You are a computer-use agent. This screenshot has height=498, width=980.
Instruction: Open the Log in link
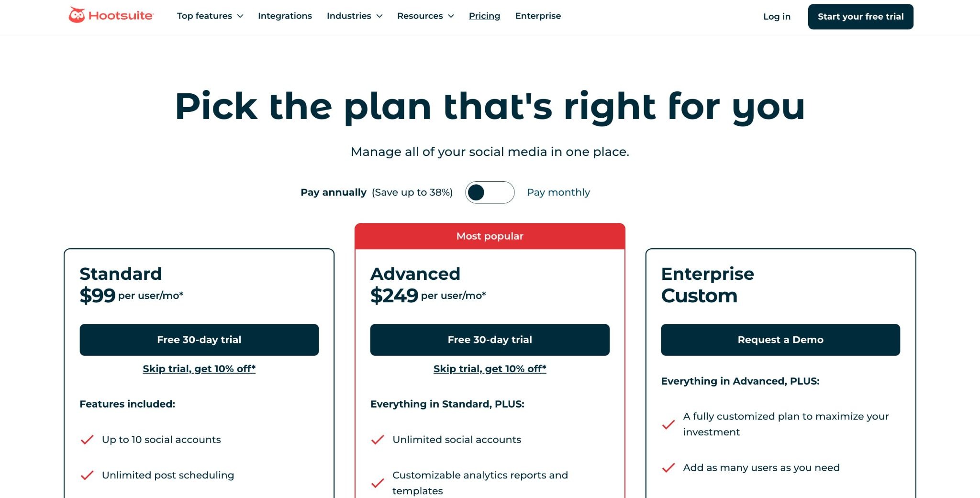tap(776, 16)
